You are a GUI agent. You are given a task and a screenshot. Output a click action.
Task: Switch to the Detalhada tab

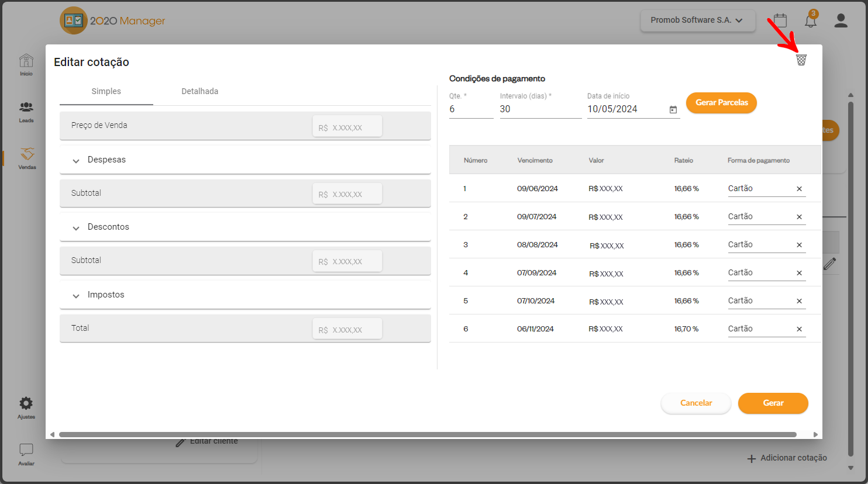pyautogui.click(x=200, y=92)
